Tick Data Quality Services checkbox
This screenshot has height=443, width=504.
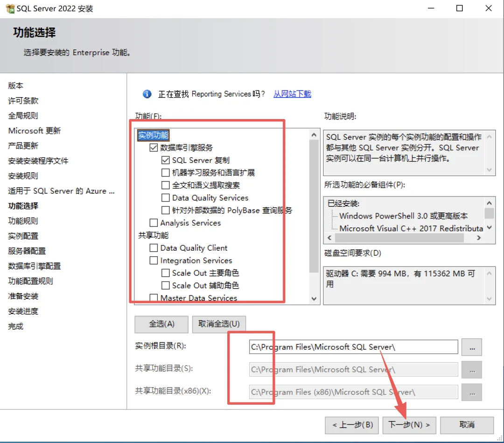(166, 198)
